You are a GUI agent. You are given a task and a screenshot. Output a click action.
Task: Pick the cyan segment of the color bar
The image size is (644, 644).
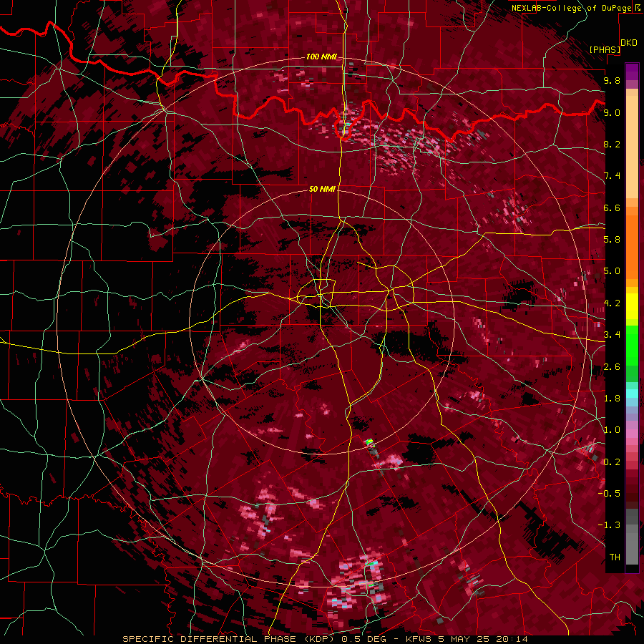(x=632, y=394)
